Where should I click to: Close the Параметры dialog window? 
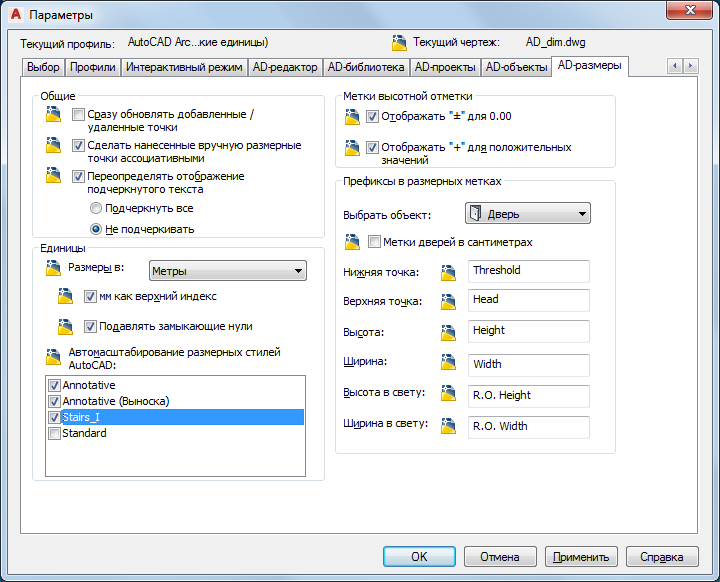click(x=689, y=10)
